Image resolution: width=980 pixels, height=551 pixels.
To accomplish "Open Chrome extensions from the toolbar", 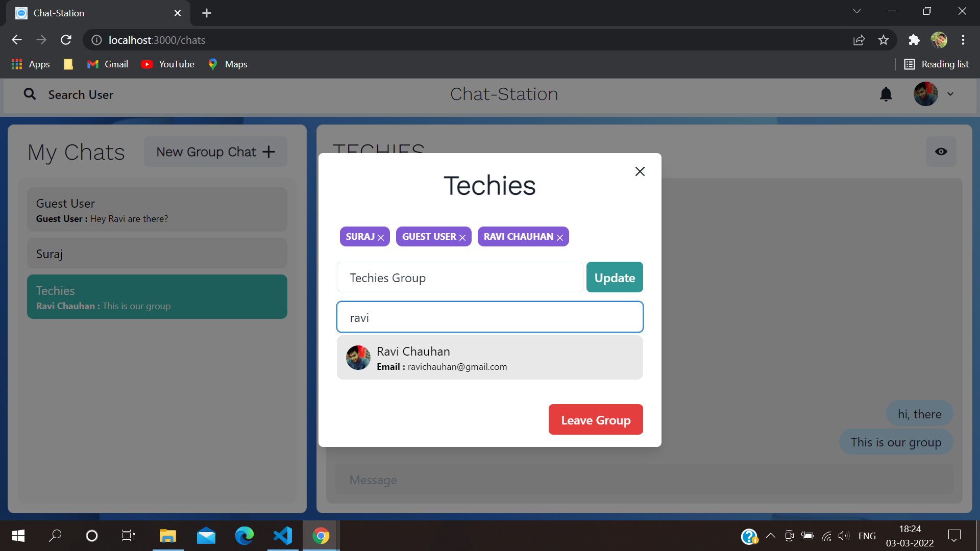I will pyautogui.click(x=914, y=40).
